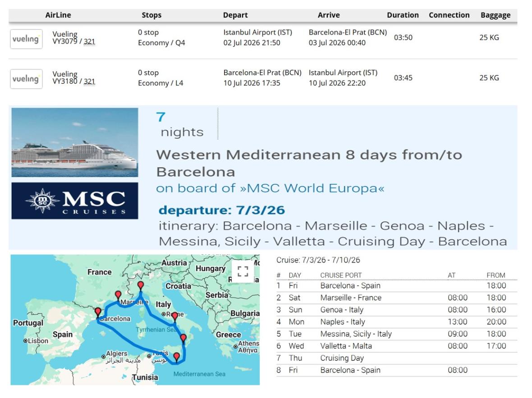The width and height of the screenshot is (532, 398).
Task: Select the Valletta - Malta itinerary row
Action: pos(397,346)
